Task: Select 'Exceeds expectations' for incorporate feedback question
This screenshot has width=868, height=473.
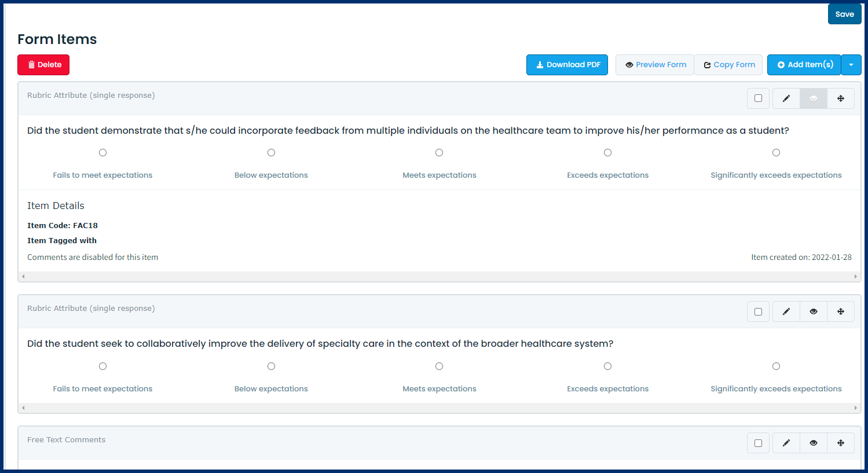Action: coord(607,153)
